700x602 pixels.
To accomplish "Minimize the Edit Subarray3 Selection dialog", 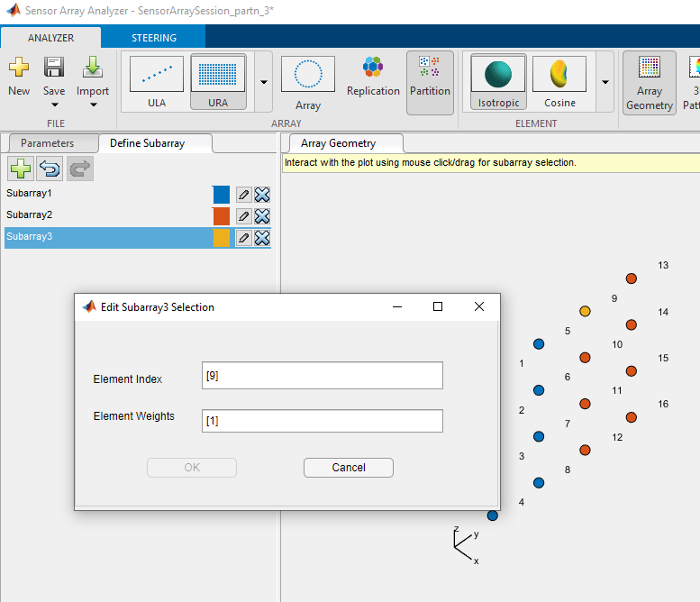I will pos(397,306).
